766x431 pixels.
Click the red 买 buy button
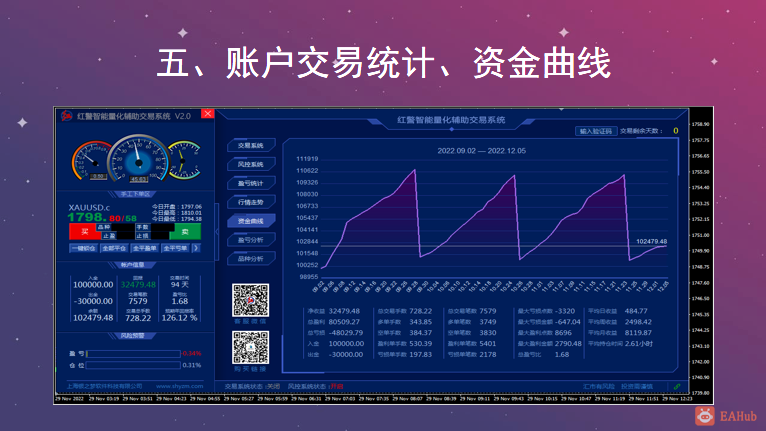click(84, 232)
